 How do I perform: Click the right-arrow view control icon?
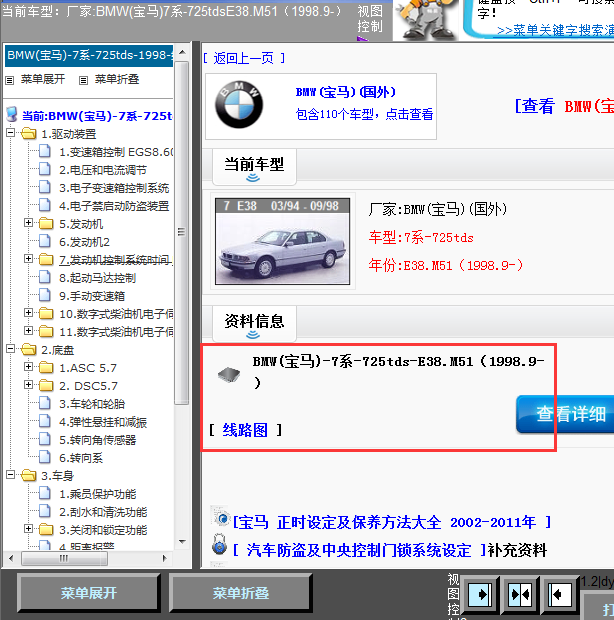[x=480, y=594]
